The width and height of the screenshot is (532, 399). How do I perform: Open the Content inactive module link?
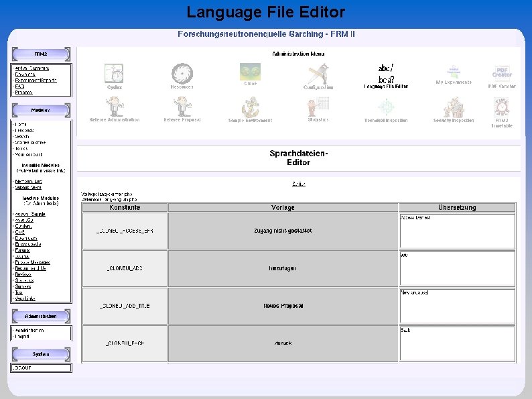click(x=23, y=226)
